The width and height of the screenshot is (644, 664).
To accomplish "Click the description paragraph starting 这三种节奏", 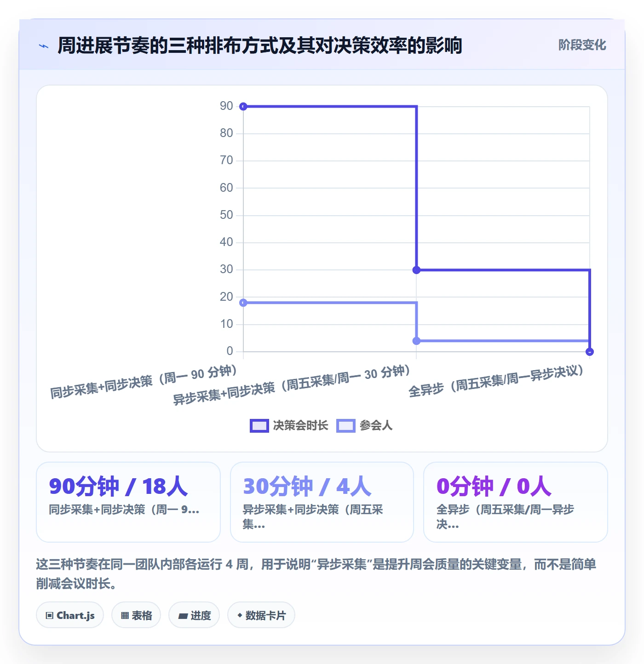I will point(316,573).
